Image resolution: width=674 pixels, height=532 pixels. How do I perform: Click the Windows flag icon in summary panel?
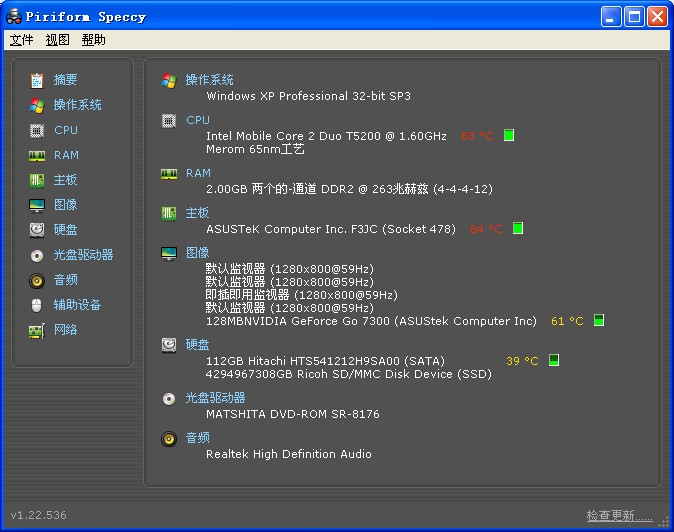(169, 81)
